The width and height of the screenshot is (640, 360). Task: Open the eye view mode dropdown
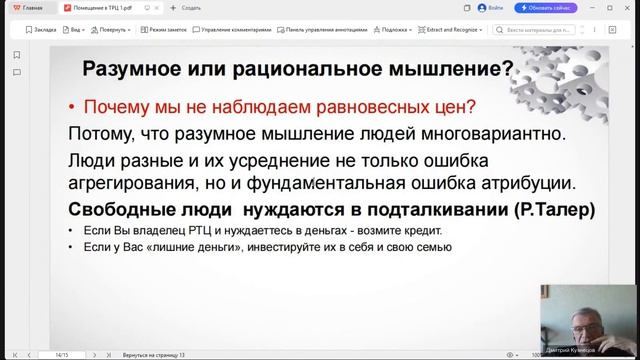[x=512, y=355]
